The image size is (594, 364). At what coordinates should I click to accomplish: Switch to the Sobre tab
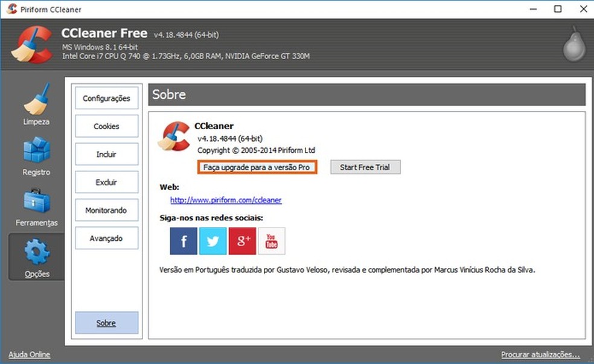106,322
